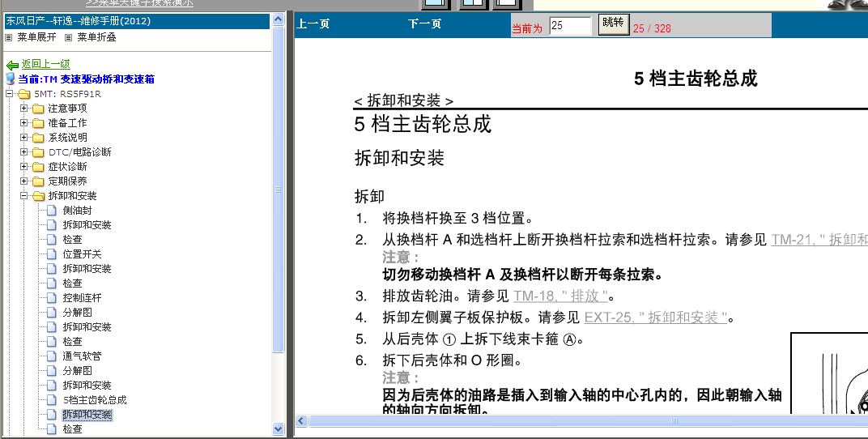This screenshot has height=439, width=868.
Task: Click the folder icon beside 注意事项
Action: click(x=38, y=109)
